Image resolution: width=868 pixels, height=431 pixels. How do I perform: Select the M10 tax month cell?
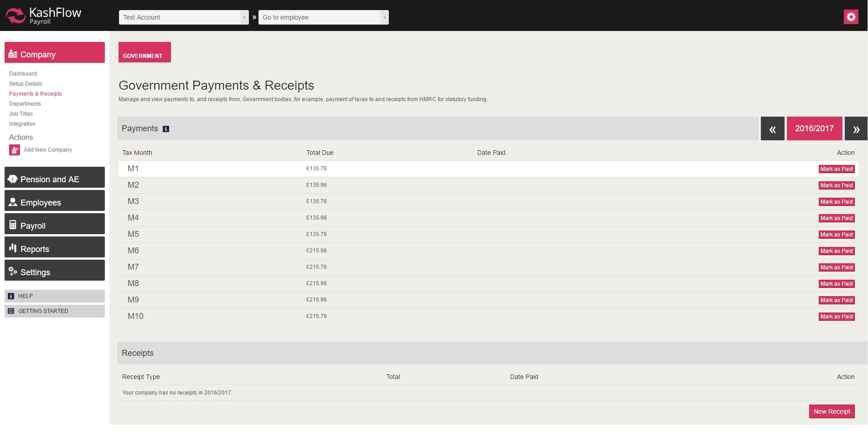tap(135, 316)
